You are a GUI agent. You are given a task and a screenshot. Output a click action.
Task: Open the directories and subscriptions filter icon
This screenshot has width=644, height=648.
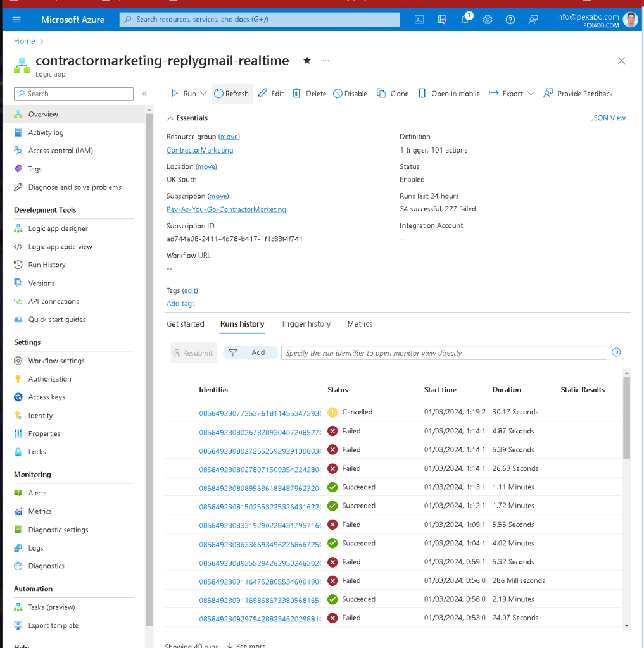(442, 20)
